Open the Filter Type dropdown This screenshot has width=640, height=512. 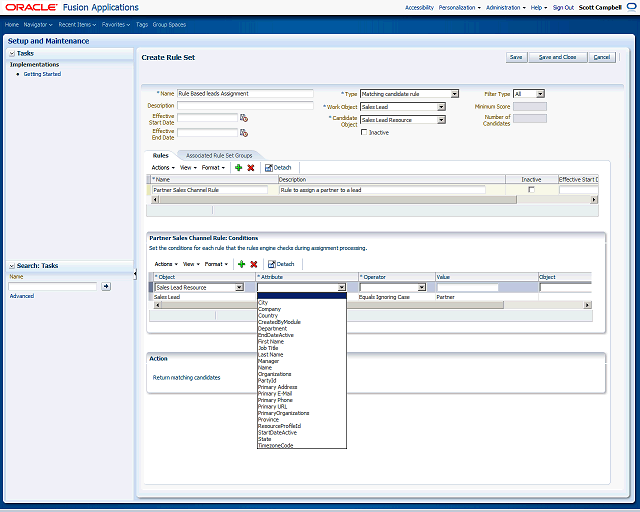540,94
